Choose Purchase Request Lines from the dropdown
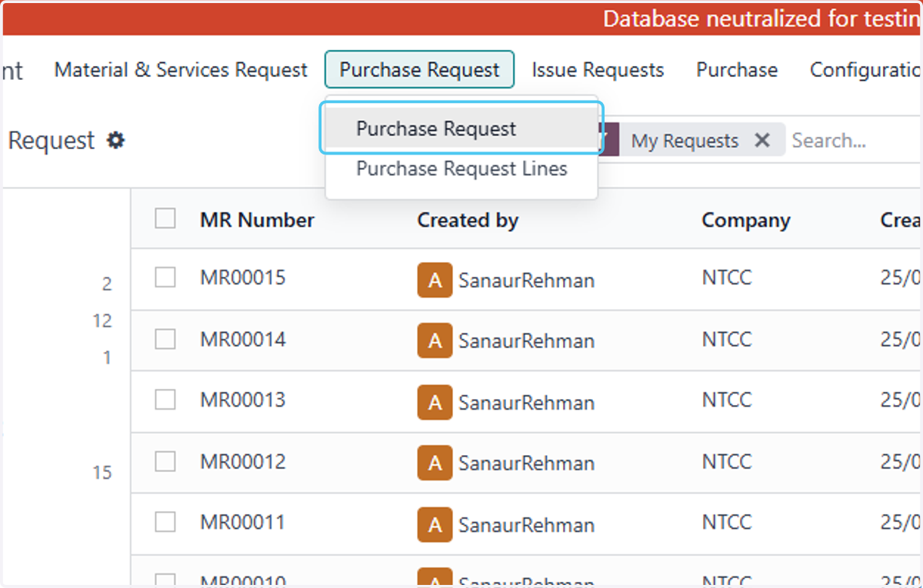The image size is (923, 588). click(x=461, y=168)
